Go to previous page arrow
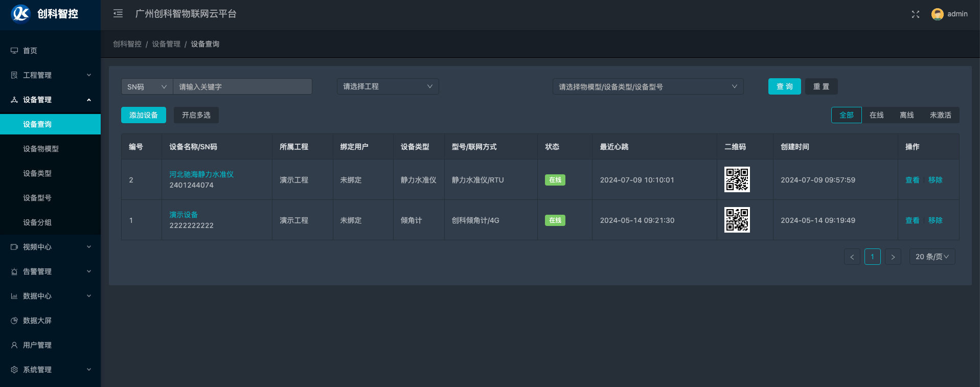 point(852,257)
